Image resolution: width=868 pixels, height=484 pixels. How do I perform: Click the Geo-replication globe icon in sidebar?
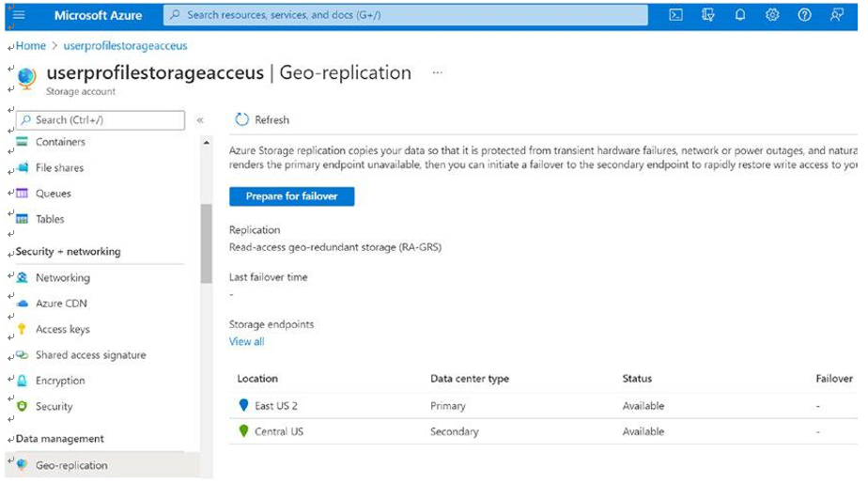click(23, 464)
